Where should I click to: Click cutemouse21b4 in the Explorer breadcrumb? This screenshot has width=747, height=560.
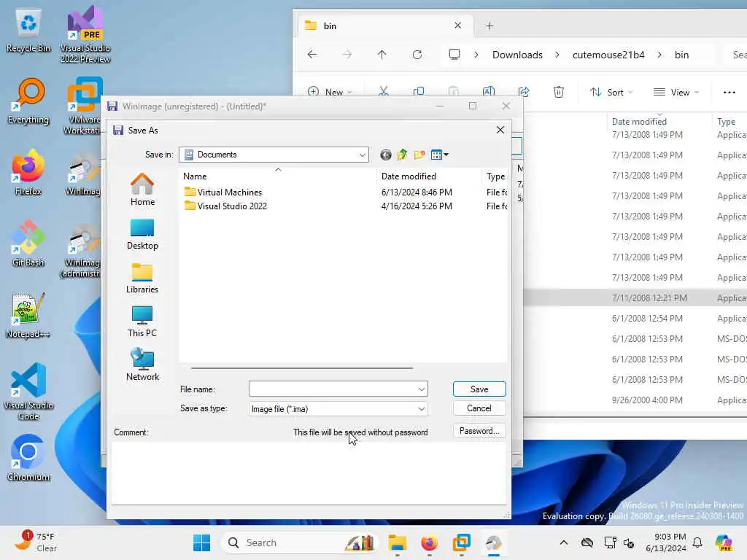coord(608,55)
